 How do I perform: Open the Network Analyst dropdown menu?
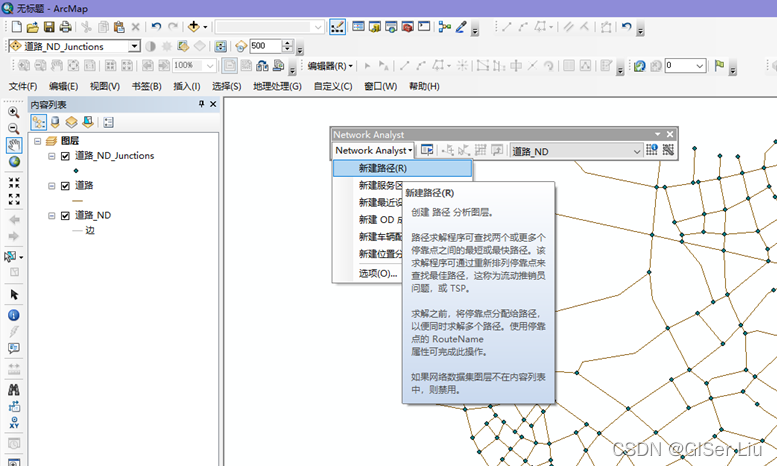(x=374, y=150)
